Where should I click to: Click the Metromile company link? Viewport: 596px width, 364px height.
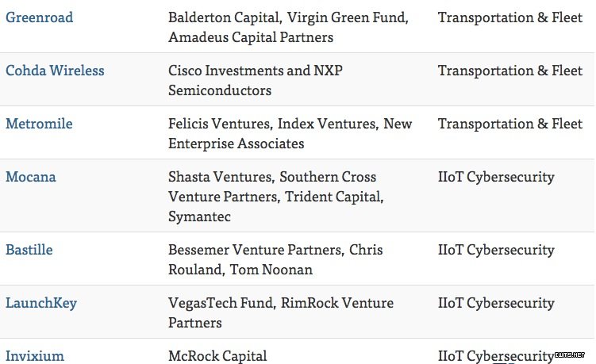39,124
